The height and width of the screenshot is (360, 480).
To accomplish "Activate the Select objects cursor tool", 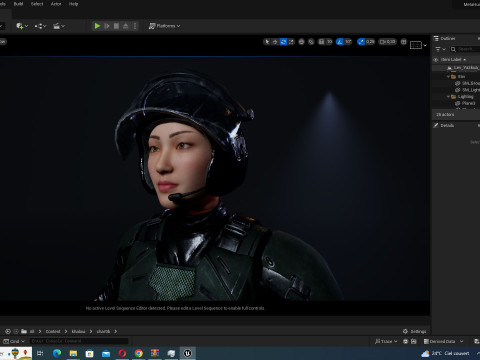I will point(267,42).
